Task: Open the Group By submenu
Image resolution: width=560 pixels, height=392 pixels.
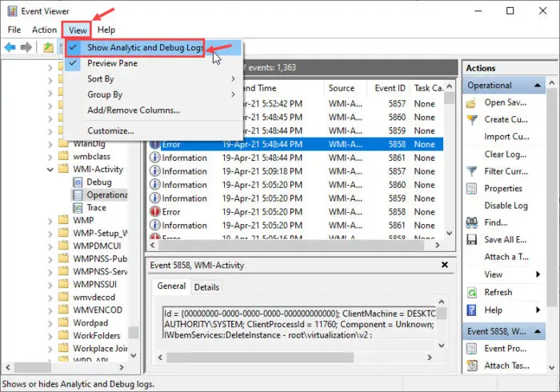Action: click(x=154, y=94)
